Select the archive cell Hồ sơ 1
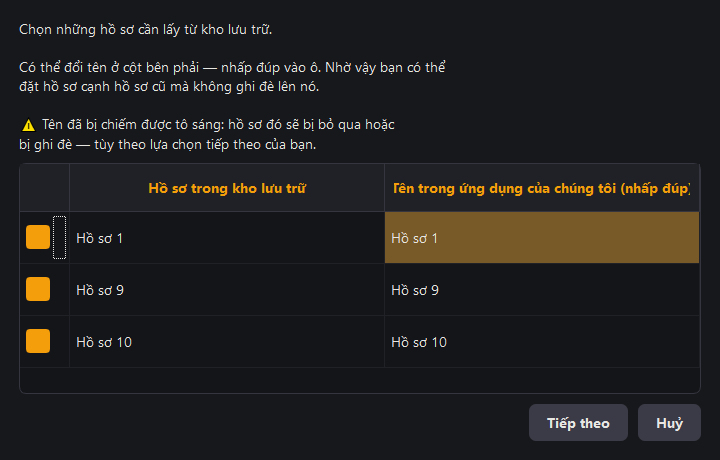720x460 pixels. pos(227,238)
